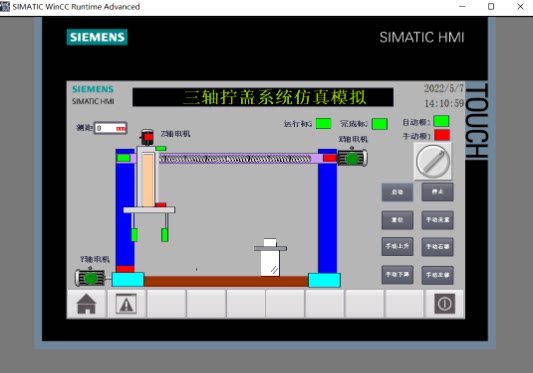Click the green 完成标志 finished indicator
The height and width of the screenshot is (373, 533).
pos(380,124)
